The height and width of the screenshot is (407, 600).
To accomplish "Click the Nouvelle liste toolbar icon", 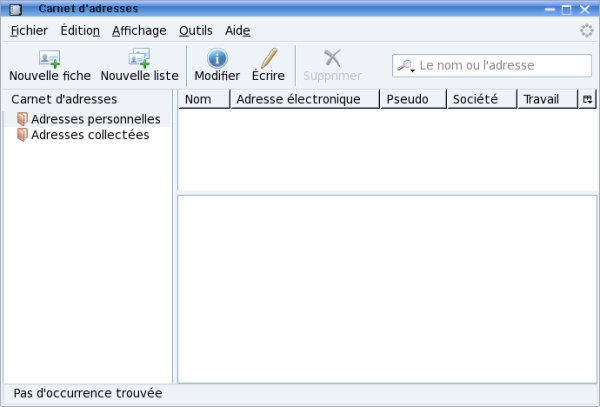I will [139, 58].
